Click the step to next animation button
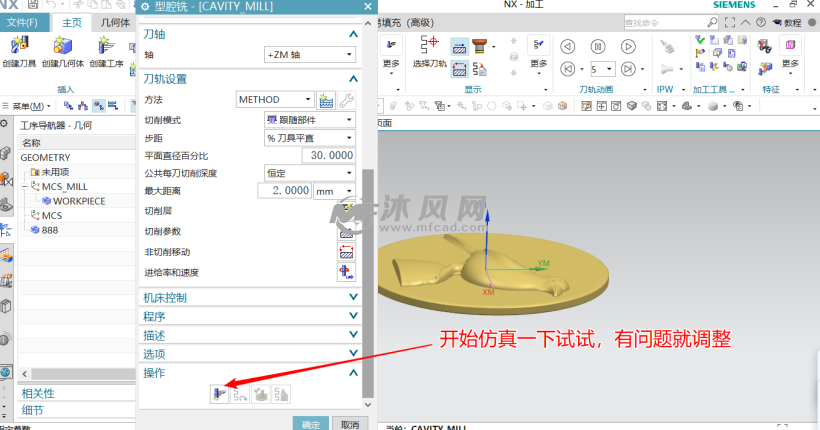 click(x=628, y=69)
